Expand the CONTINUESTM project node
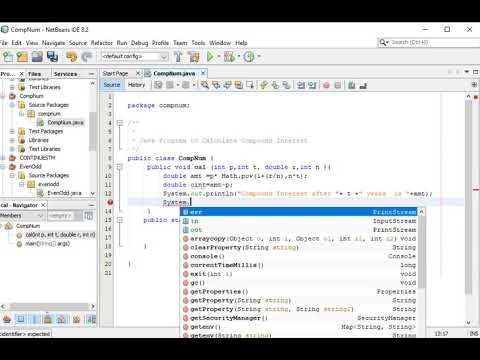Screen dimensions: 480x360 point(3,158)
